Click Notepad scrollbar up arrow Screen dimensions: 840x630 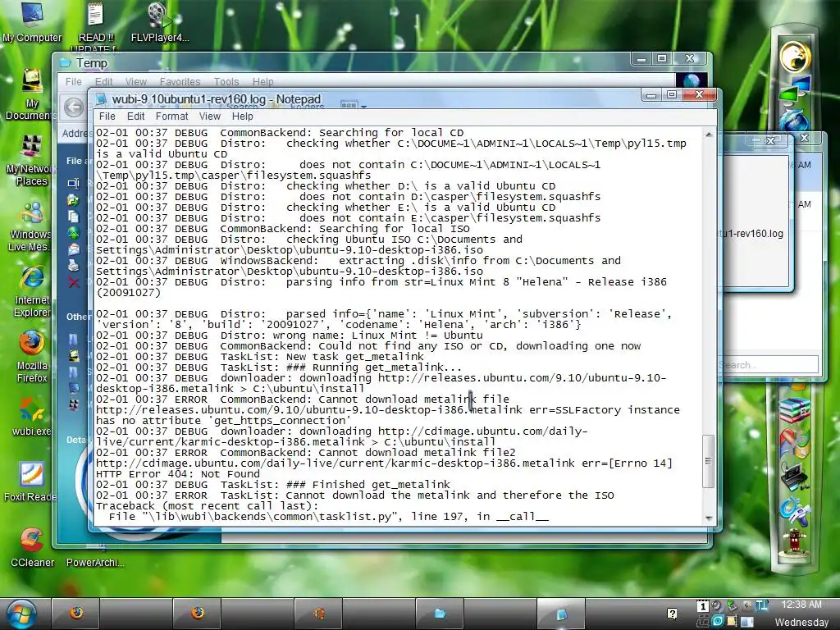[709, 134]
